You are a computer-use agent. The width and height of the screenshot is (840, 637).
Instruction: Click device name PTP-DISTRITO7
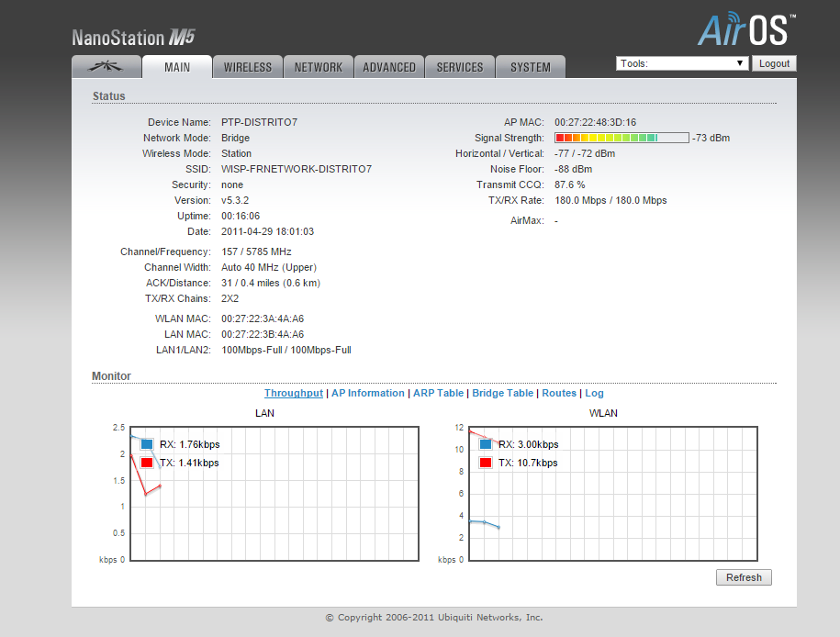pos(259,122)
